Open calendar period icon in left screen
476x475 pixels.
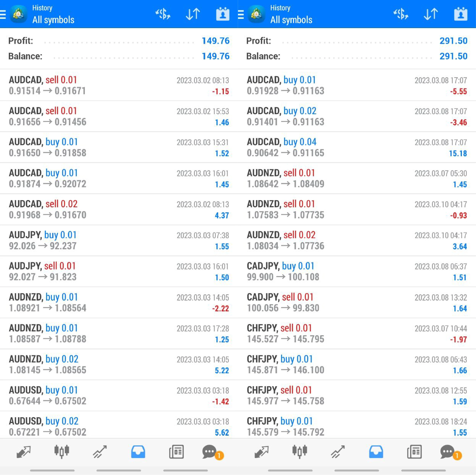[223, 14]
